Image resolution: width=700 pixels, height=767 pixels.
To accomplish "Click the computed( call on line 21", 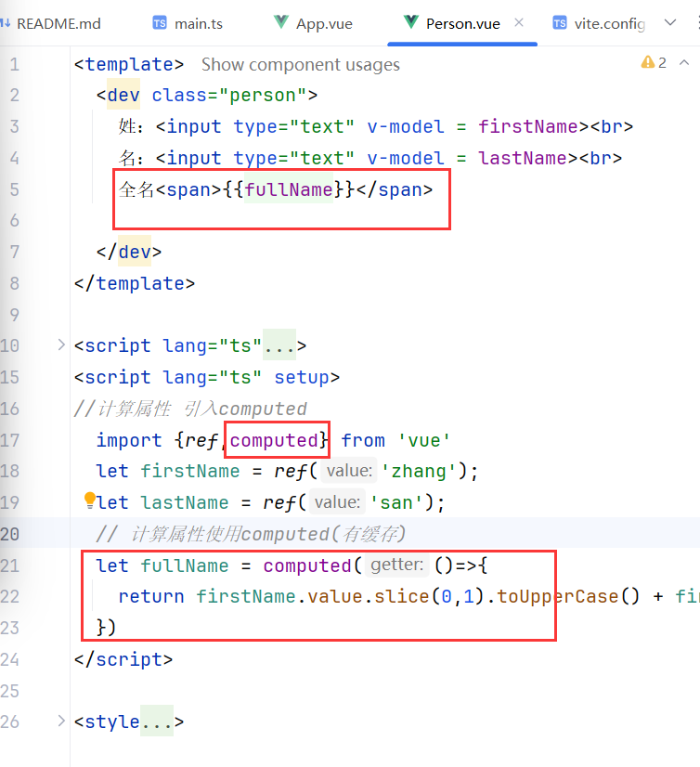I will (x=312, y=565).
